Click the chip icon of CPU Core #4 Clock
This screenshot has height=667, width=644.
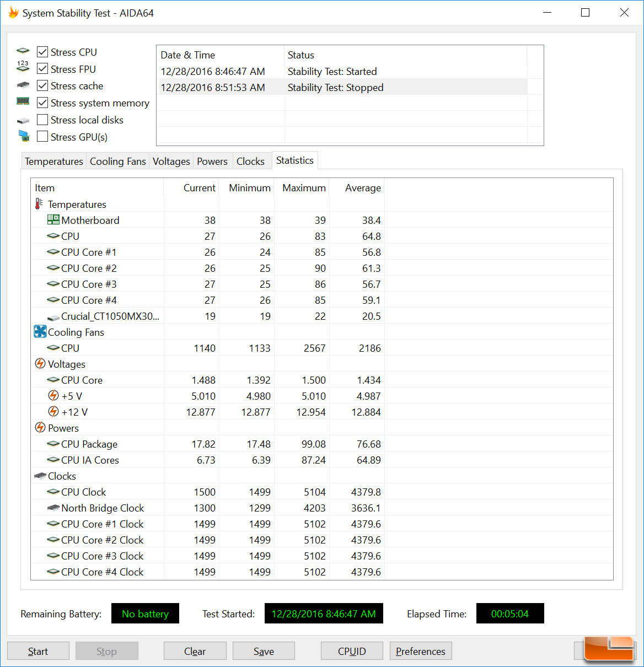tap(53, 572)
